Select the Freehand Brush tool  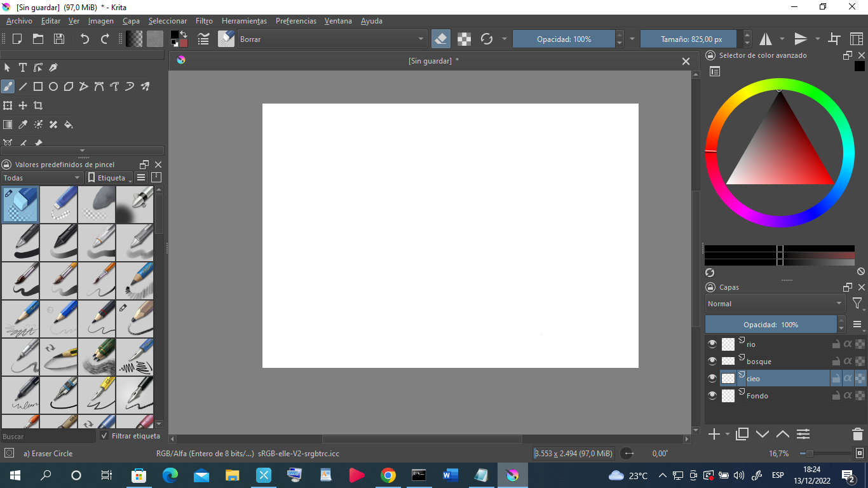(x=8, y=86)
